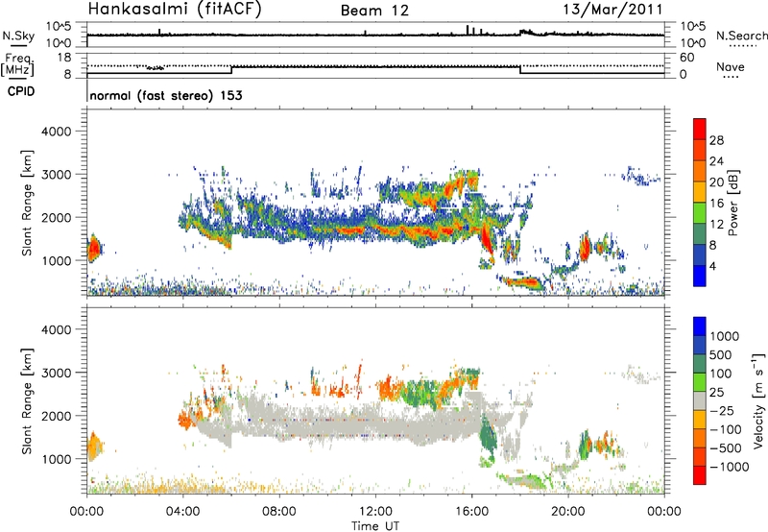The height and width of the screenshot is (532, 768).
Task: Click the gray band of the velocity colorbar
Action: coord(700,400)
